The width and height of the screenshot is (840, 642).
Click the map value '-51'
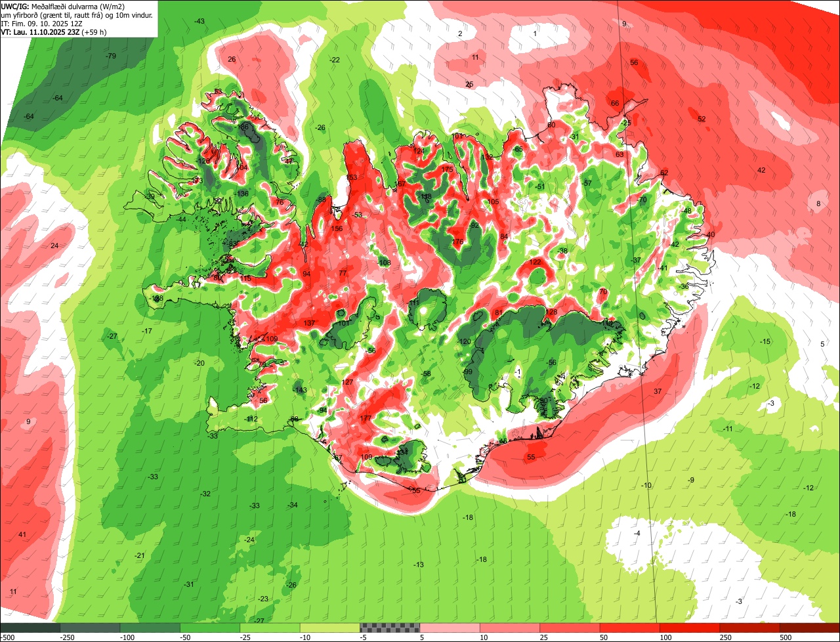point(539,186)
